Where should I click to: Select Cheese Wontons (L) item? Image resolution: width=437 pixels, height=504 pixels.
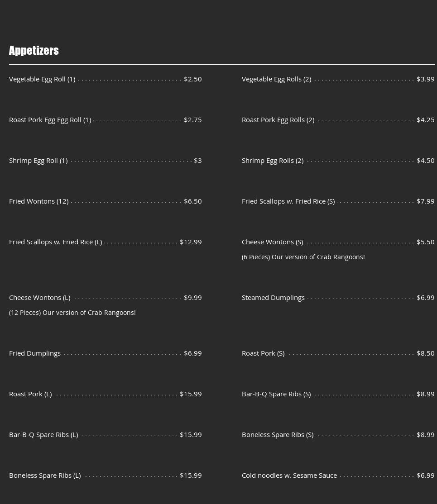39,298
